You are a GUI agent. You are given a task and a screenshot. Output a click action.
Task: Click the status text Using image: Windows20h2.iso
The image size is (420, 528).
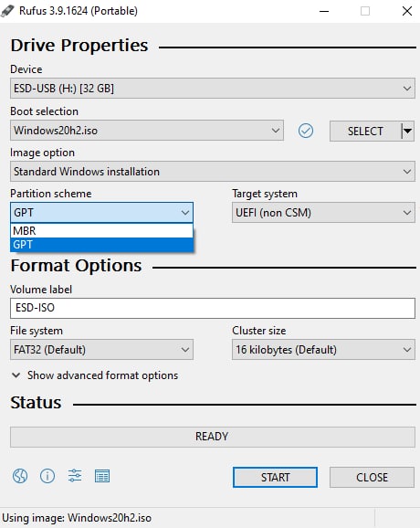click(77, 518)
